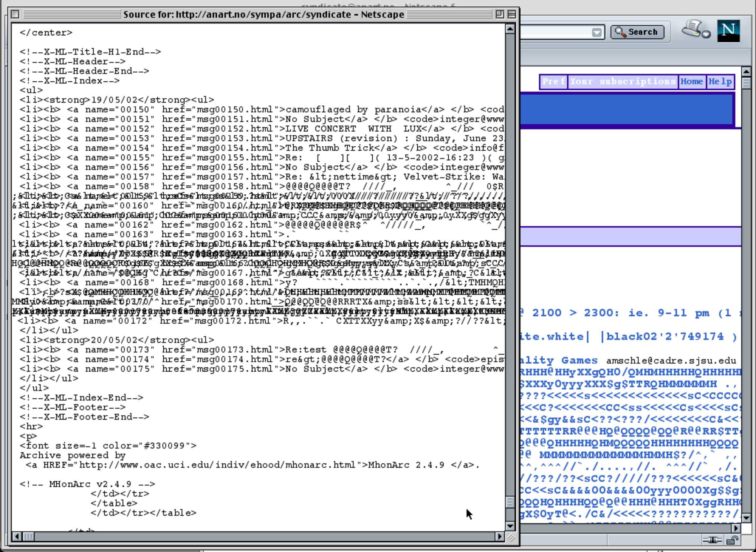Select the Pref tab
Viewport: 756px width, 552px height.
(553, 82)
